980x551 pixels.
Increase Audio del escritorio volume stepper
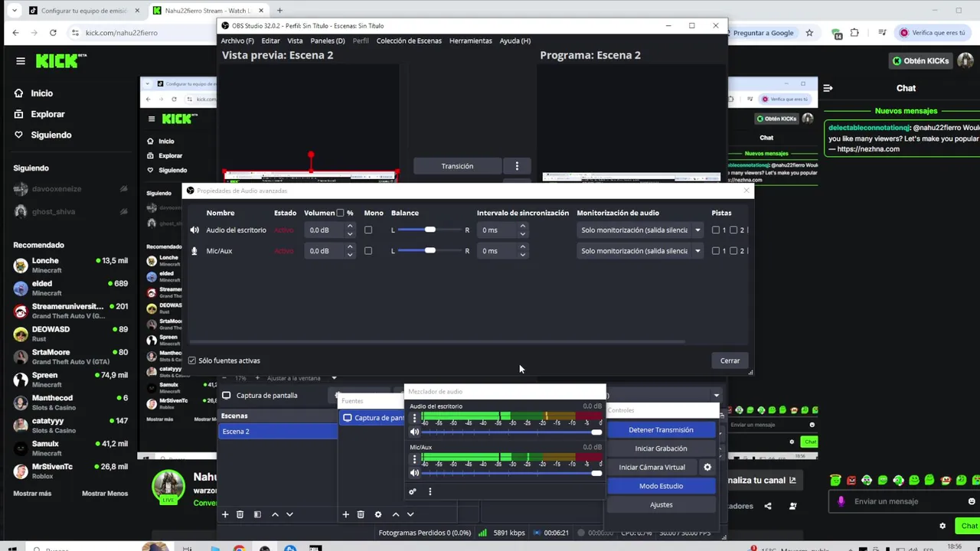point(350,227)
